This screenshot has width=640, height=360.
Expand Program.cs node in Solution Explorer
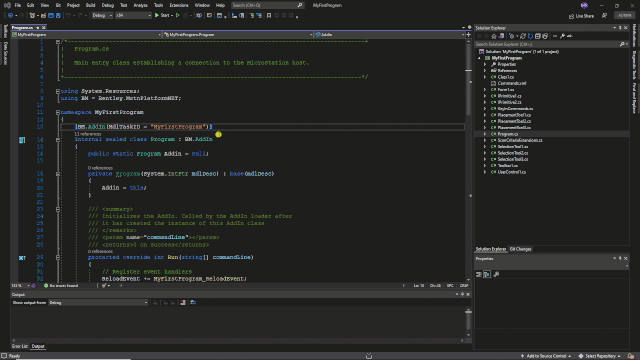click(485, 134)
